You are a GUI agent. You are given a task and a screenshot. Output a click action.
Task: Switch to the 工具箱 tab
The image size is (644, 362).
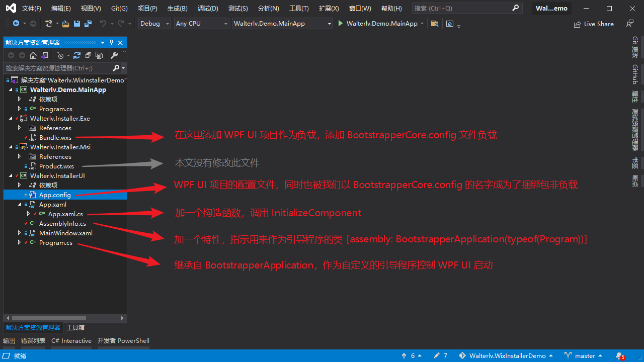click(75, 328)
